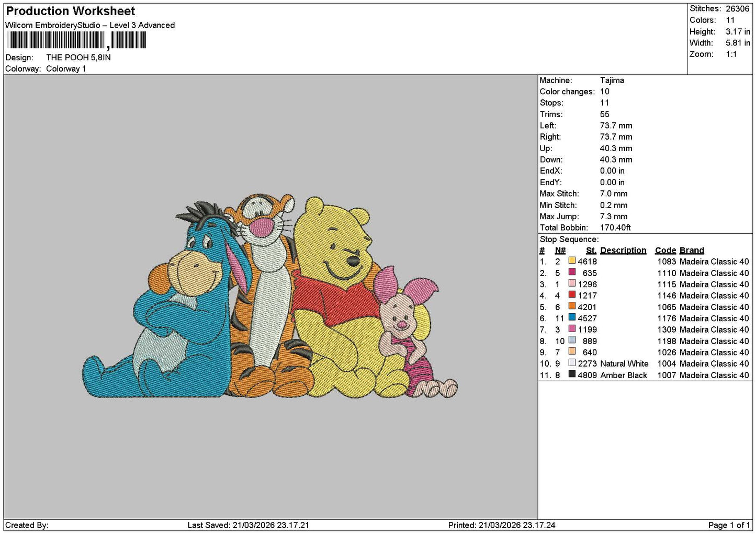This screenshot has width=756, height=534.
Task: Pick the pale blue swatch for thread 889
Action: pyautogui.click(x=572, y=340)
